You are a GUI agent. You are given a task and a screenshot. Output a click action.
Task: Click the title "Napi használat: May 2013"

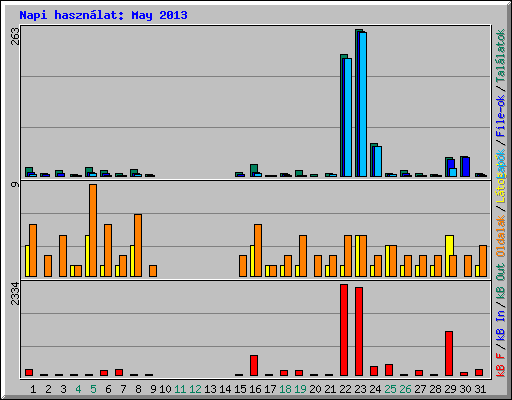coord(103,15)
